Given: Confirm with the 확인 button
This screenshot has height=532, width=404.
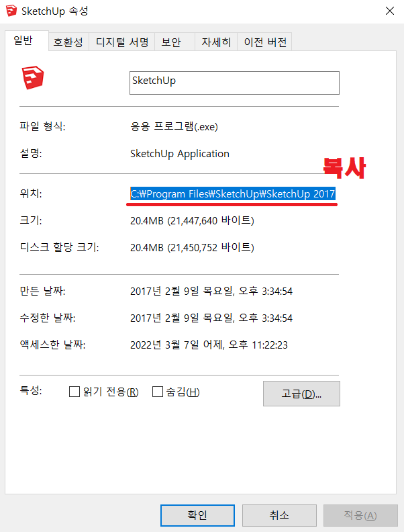Looking at the screenshot, I should (197, 515).
